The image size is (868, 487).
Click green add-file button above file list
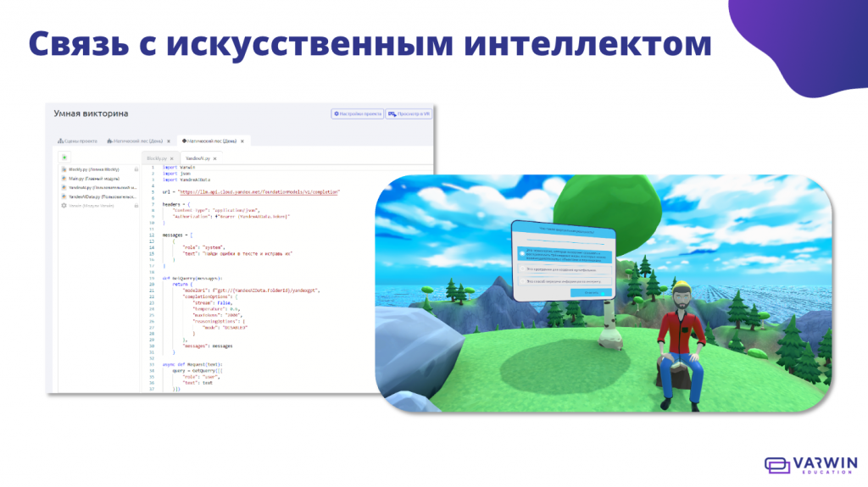64,158
